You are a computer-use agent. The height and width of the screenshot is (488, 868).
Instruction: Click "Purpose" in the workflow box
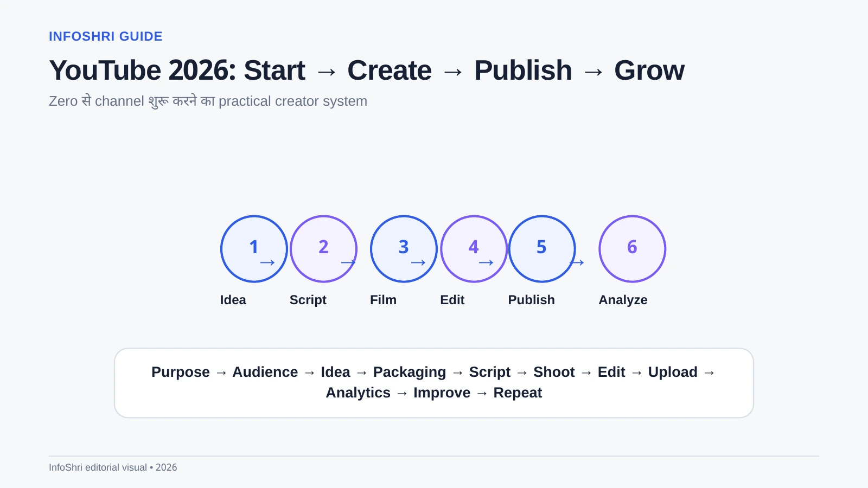click(x=181, y=372)
